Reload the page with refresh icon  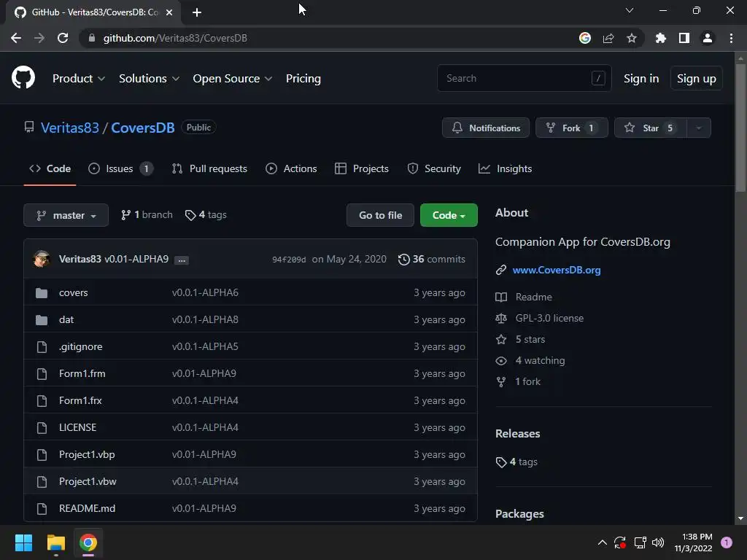pyautogui.click(x=63, y=38)
